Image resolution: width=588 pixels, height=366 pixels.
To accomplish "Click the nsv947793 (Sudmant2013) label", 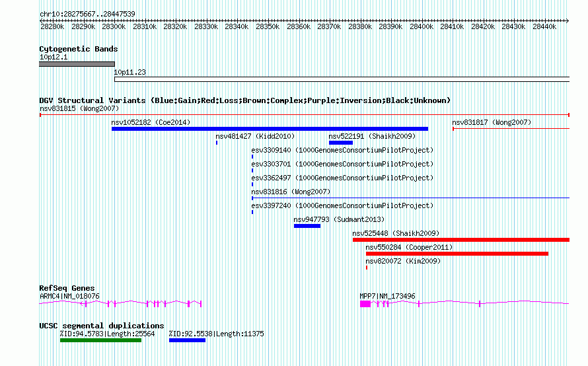I will (x=339, y=219).
